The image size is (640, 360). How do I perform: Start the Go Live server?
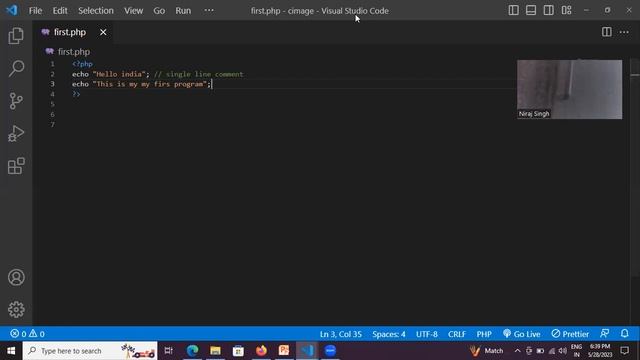[x=522, y=334]
